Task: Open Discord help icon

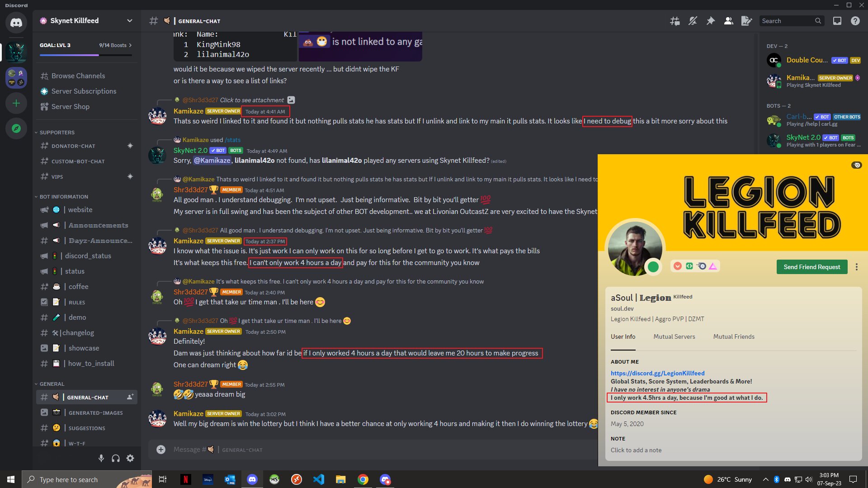Action: click(855, 21)
